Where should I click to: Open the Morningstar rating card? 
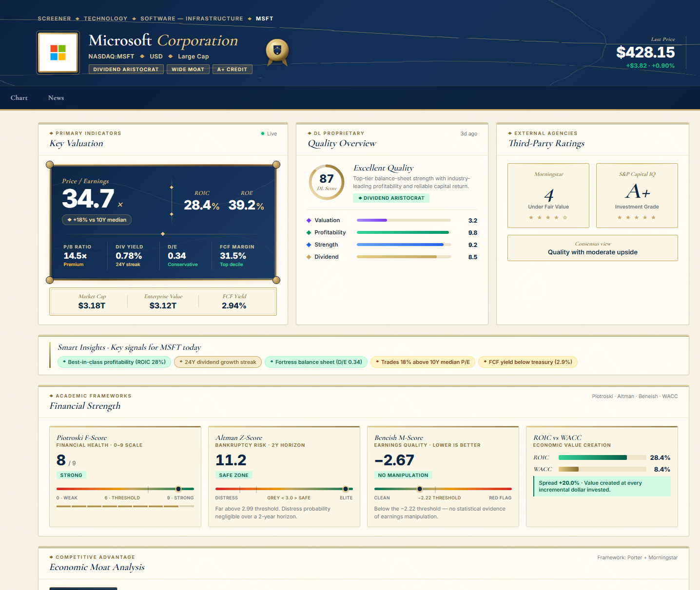[x=548, y=195]
